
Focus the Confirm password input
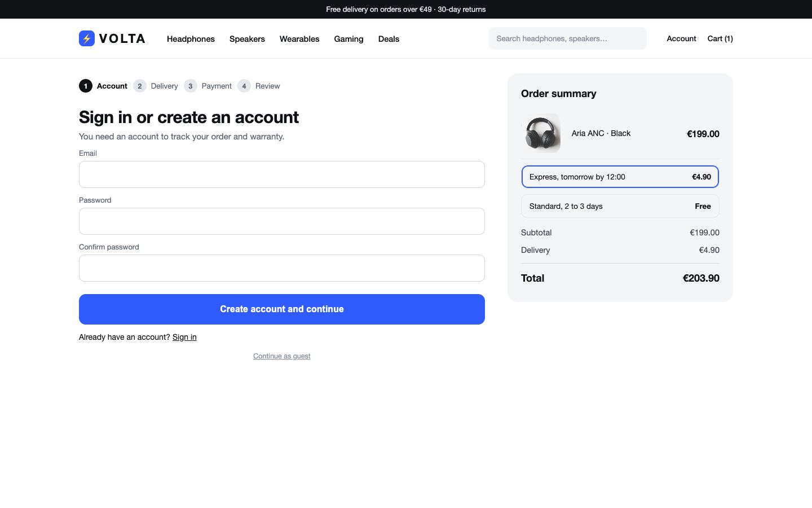pos(282,268)
